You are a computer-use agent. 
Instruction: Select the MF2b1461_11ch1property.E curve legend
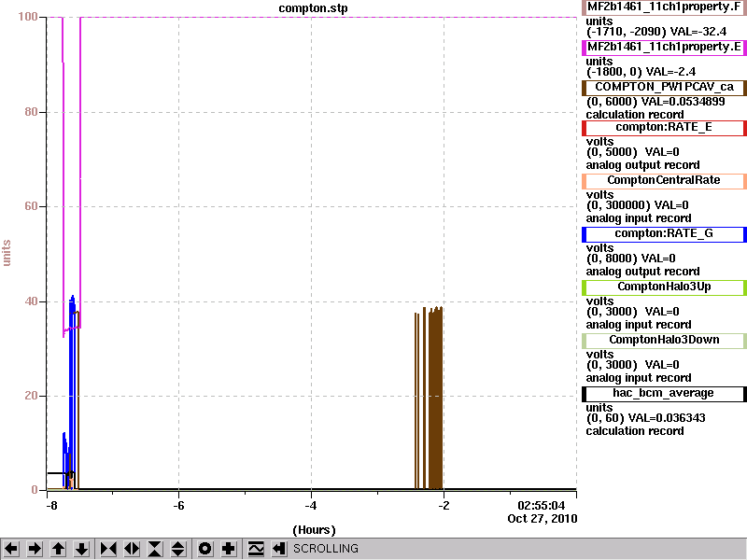[664, 48]
